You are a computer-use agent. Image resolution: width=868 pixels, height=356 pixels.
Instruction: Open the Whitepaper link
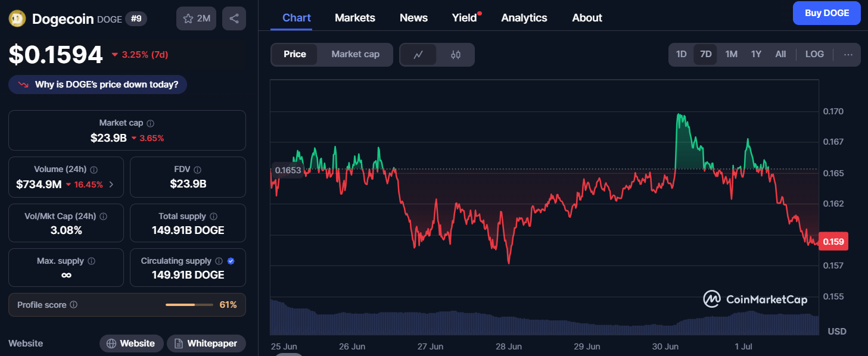coord(206,343)
